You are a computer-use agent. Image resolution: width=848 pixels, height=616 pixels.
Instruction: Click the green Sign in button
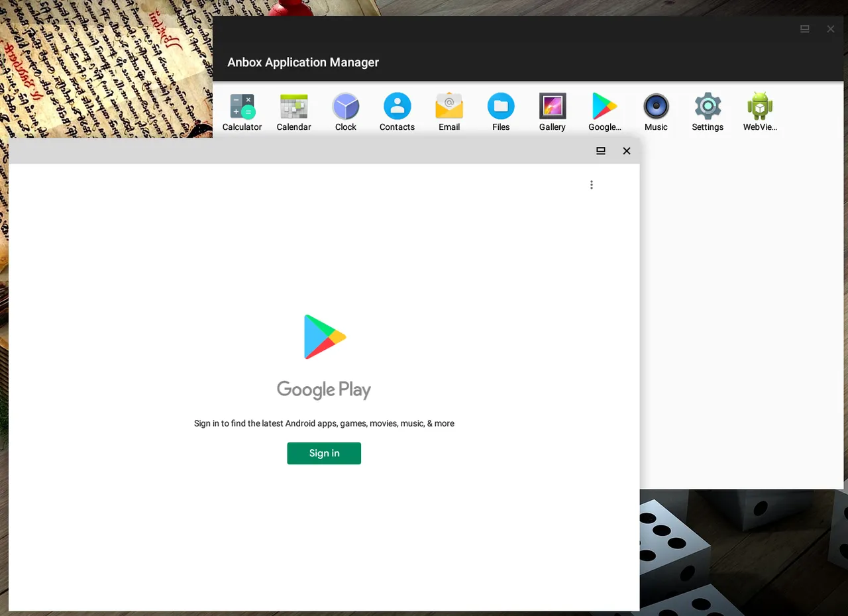(x=324, y=453)
